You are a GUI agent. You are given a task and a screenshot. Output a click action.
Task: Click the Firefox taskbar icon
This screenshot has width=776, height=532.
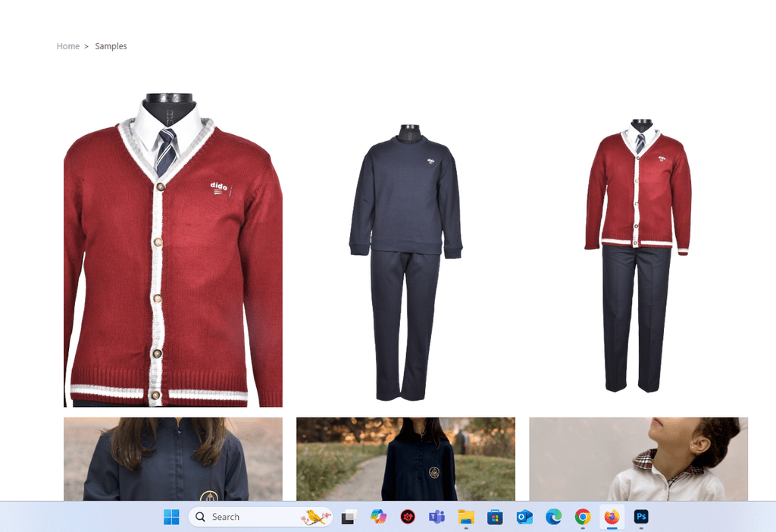pyautogui.click(x=612, y=517)
